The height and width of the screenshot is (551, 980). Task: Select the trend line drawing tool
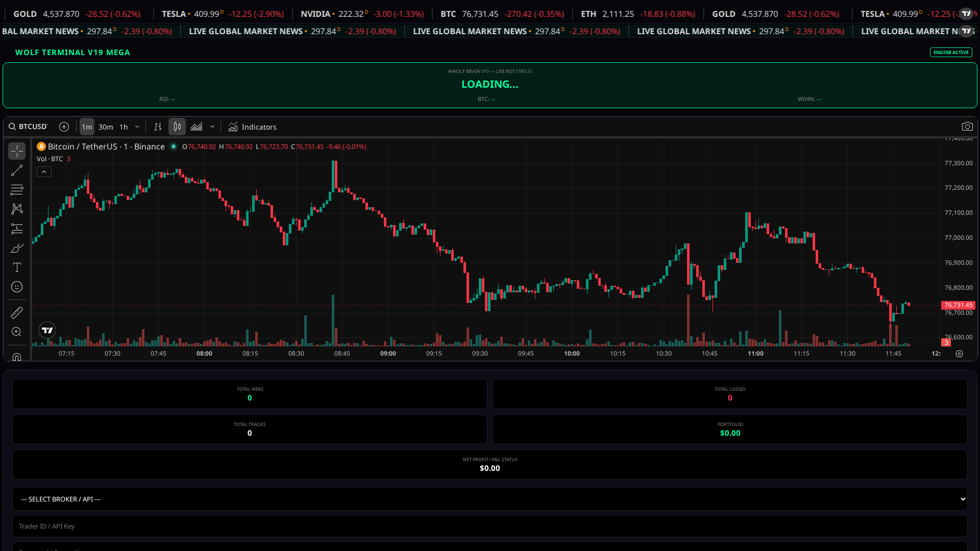pos(17,170)
